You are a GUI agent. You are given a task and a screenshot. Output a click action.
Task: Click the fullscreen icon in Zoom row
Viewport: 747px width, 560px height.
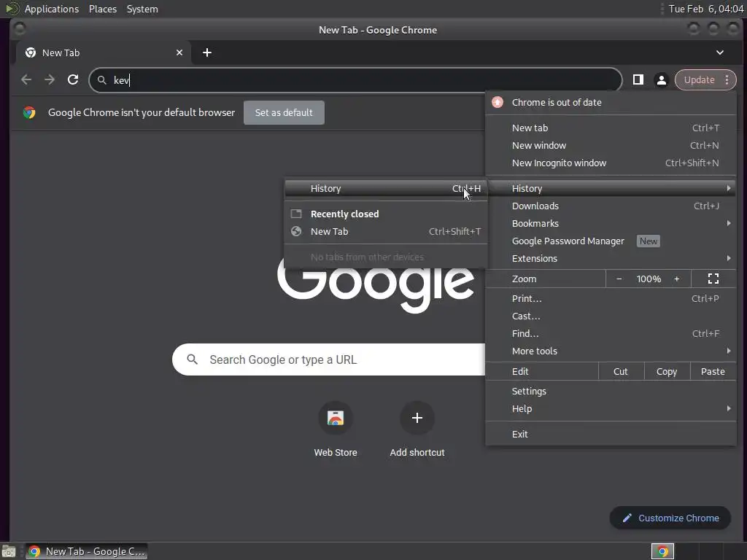click(x=713, y=279)
